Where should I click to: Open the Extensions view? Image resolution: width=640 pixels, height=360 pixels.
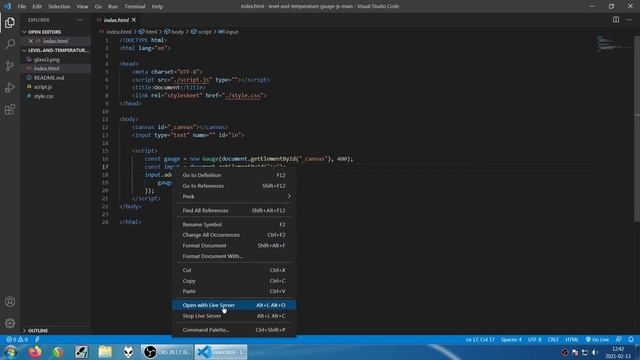10,109
